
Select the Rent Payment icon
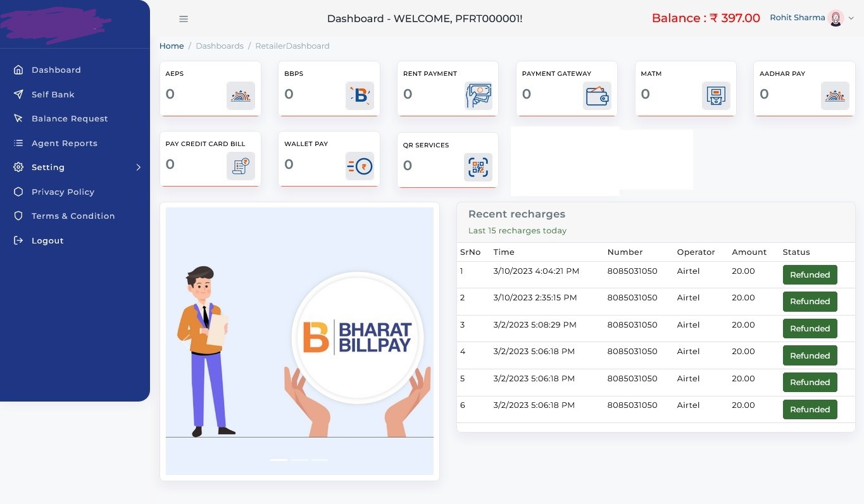478,95
